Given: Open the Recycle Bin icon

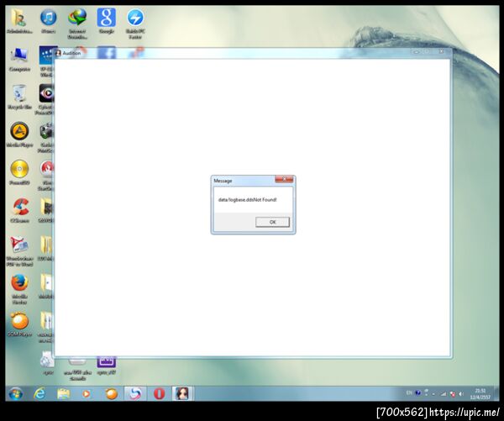Looking at the screenshot, I should pyautogui.click(x=19, y=97).
